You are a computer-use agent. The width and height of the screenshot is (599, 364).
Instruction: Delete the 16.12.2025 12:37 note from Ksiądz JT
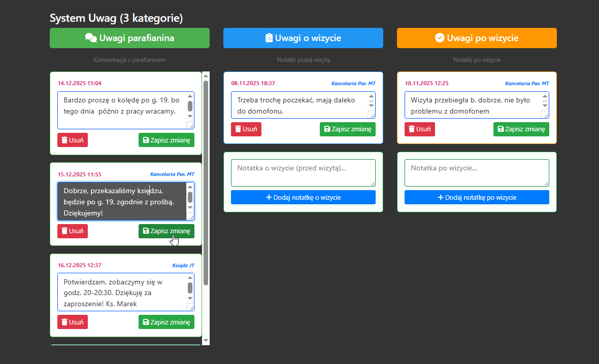(72, 322)
